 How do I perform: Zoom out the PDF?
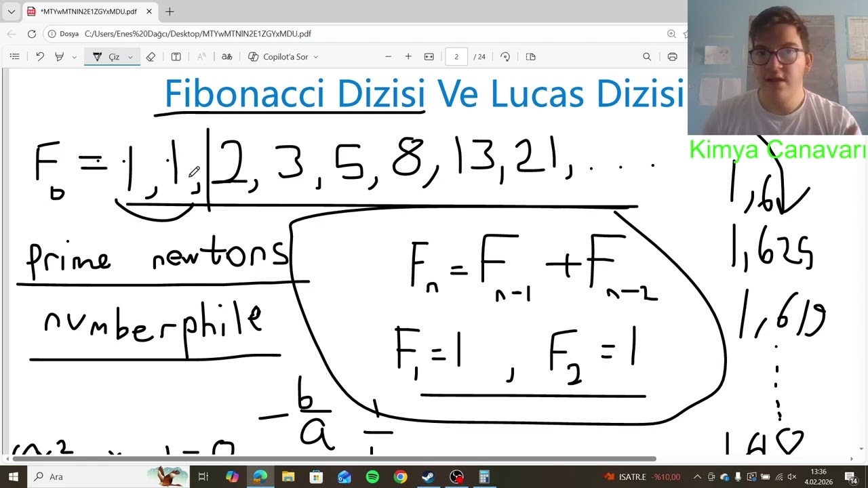388,57
